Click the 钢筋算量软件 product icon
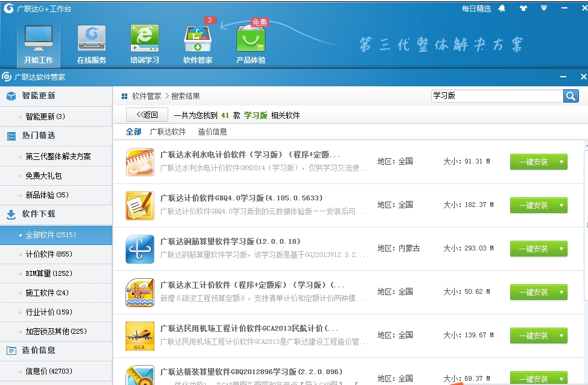 point(140,249)
